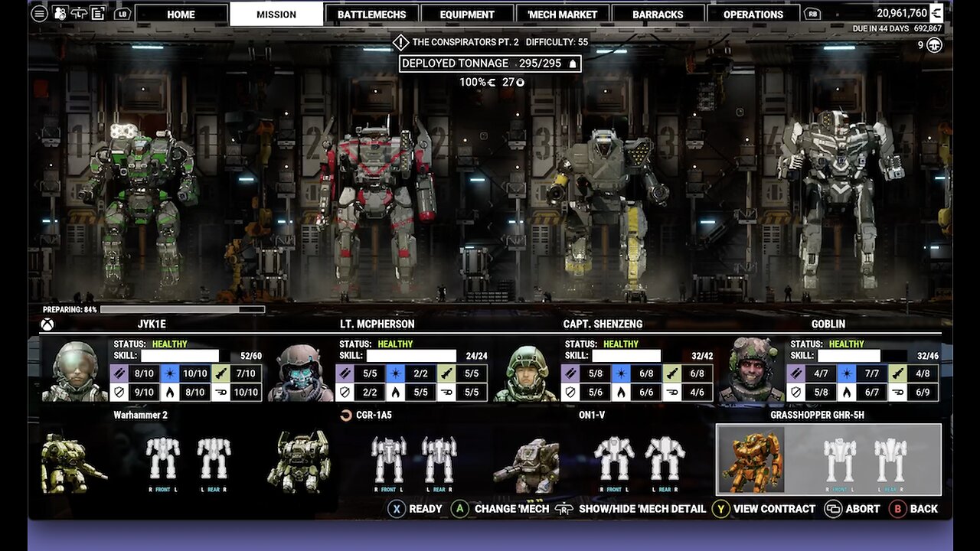Switch to the HOME tab
The width and height of the screenshot is (980, 551).
[181, 15]
